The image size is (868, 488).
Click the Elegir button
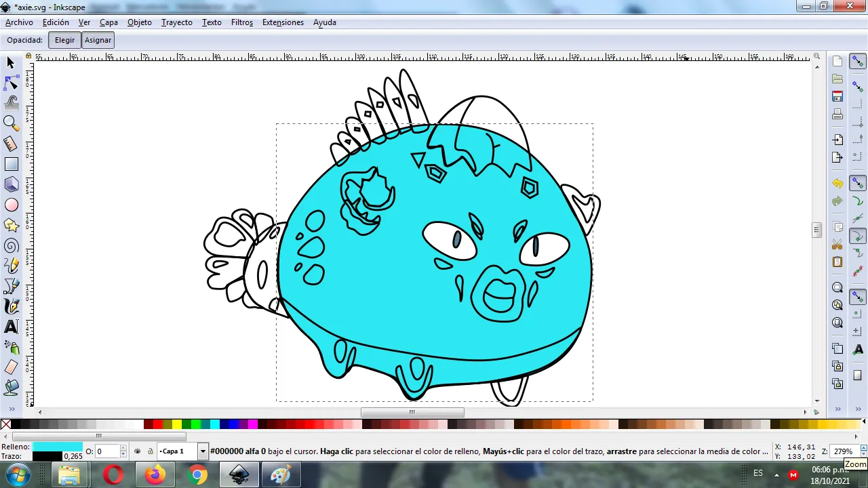pos(65,40)
